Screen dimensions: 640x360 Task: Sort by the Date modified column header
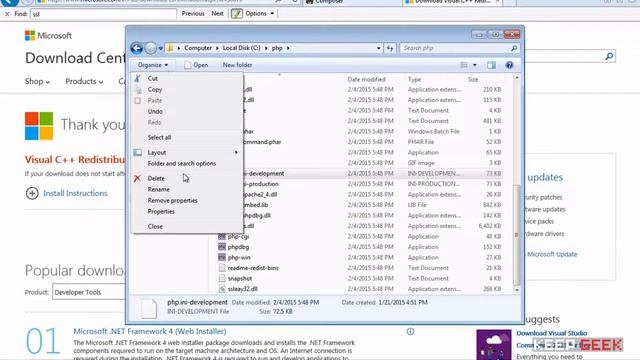(367, 79)
